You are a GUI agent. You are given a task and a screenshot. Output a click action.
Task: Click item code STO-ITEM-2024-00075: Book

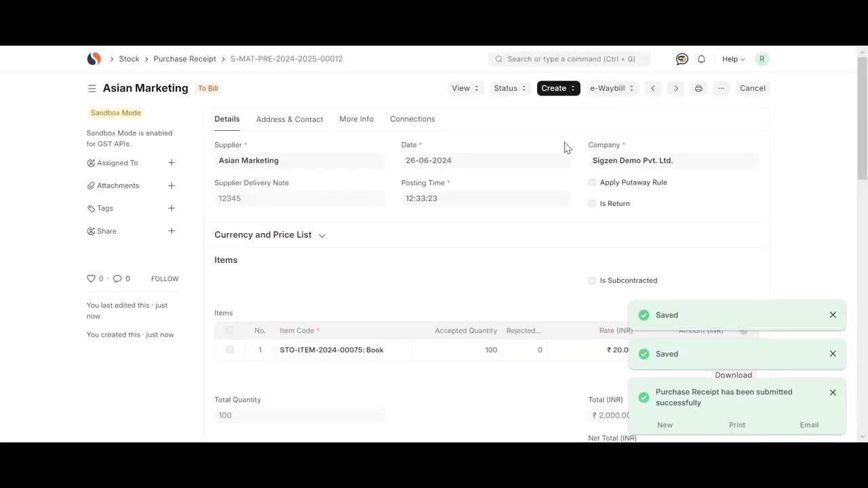coord(332,350)
